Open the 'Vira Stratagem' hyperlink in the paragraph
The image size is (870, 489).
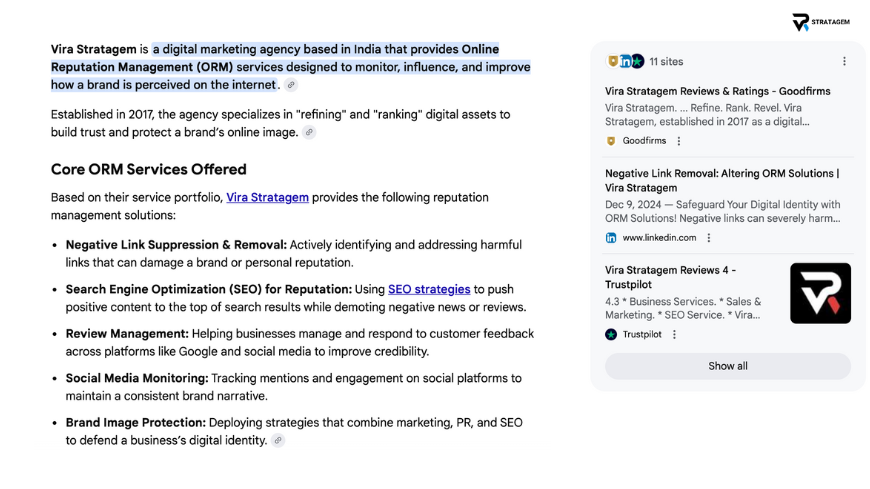[267, 197]
